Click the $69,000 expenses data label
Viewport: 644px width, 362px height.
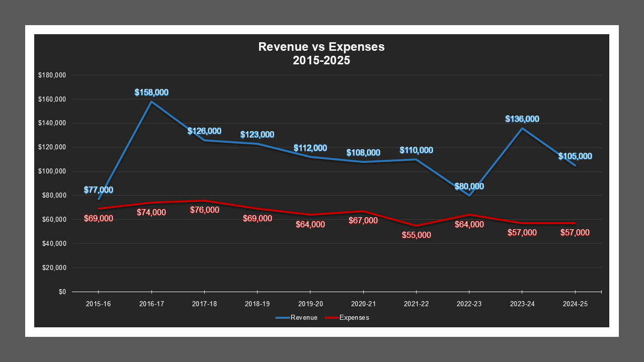(x=99, y=219)
